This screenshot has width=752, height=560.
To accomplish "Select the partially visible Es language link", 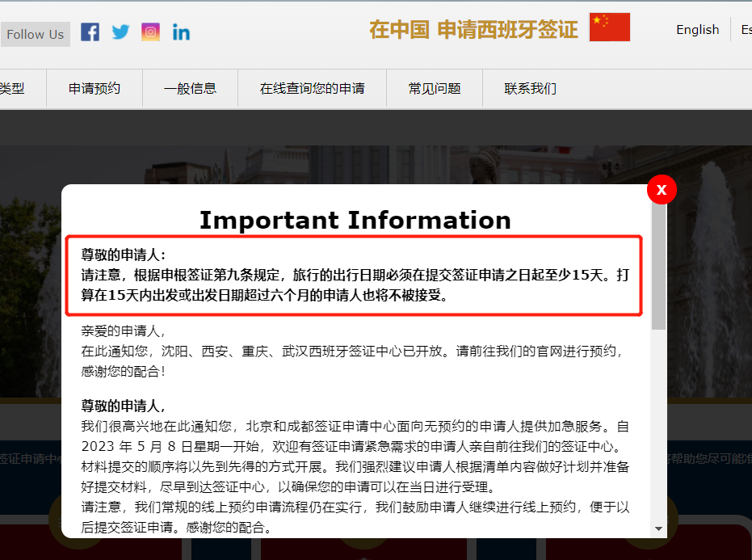I will (746, 30).
